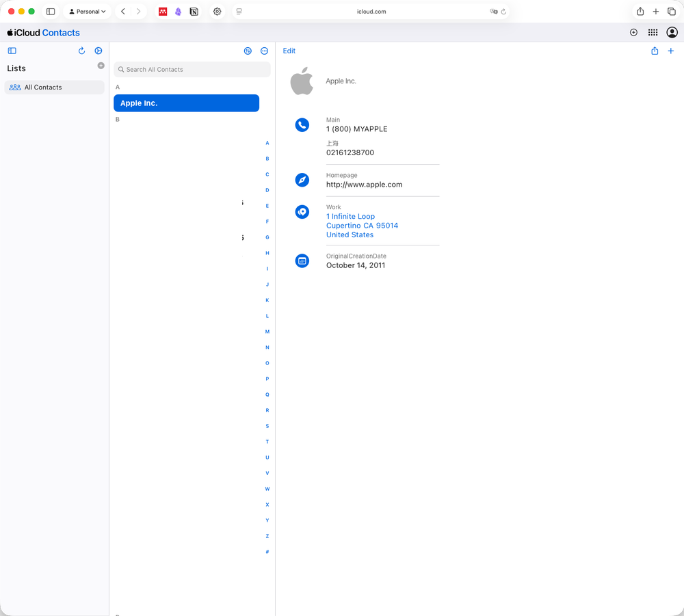This screenshot has height=616, width=684.
Task: Open the more options ellipsis menu
Action: (264, 51)
